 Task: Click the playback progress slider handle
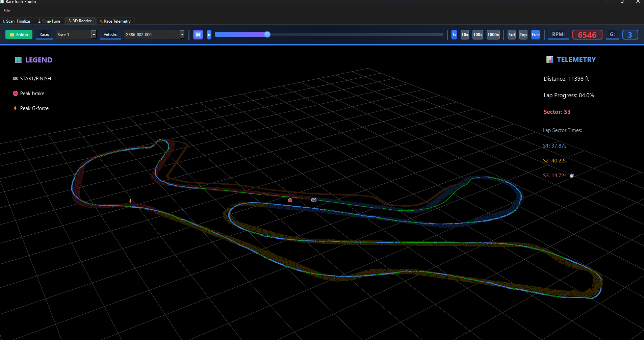click(x=267, y=34)
